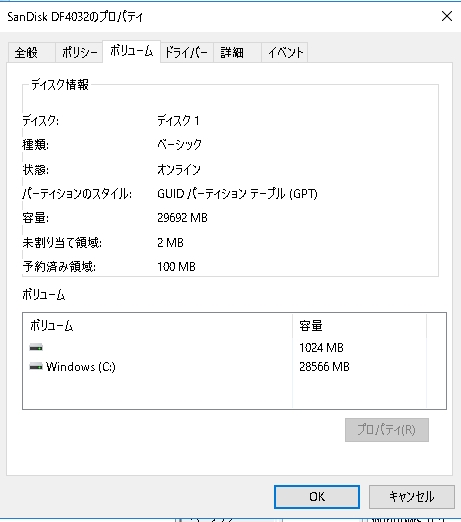Click the drive icon of the 1024 MB volume
Screen dimensions: 461x522
(x=36, y=348)
